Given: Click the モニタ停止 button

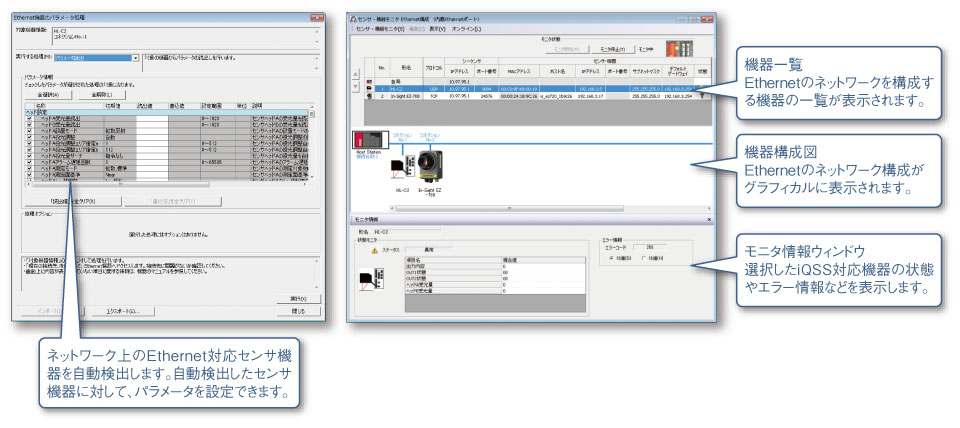Looking at the screenshot, I should pyautogui.click(x=613, y=47).
